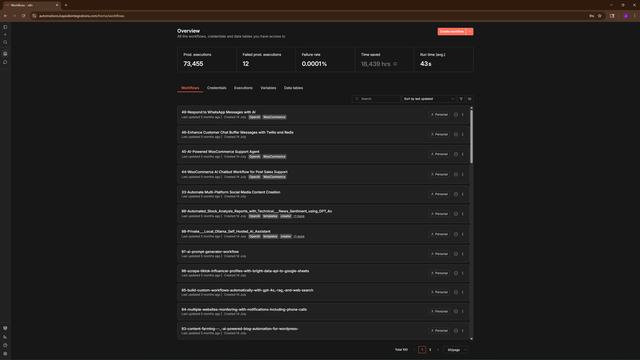Click the workflow list vertical scrollbar thumb

(471, 137)
